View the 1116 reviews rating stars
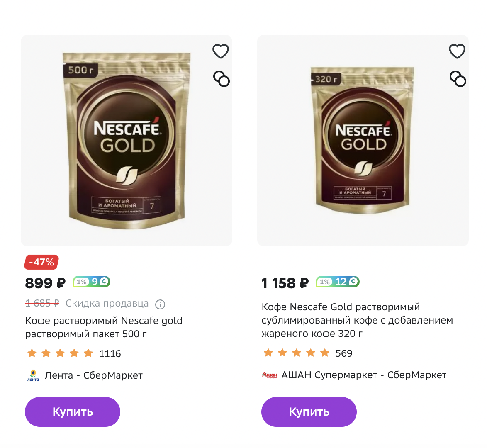Screen dimensions: 487x448 point(60,353)
